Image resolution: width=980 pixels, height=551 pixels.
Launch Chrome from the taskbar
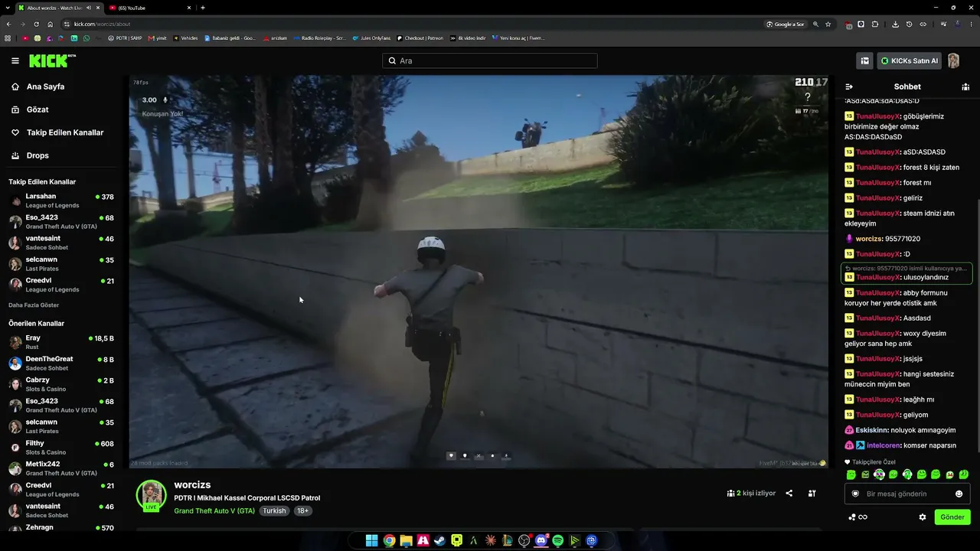[x=389, y=540]
